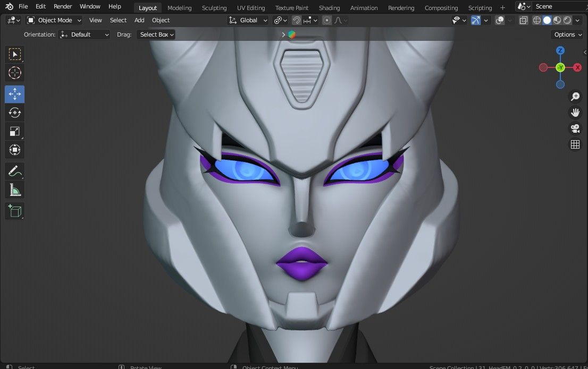588x369 pixels.
Task: Open the viewport Add menu
Action: (x=139, y=20)
